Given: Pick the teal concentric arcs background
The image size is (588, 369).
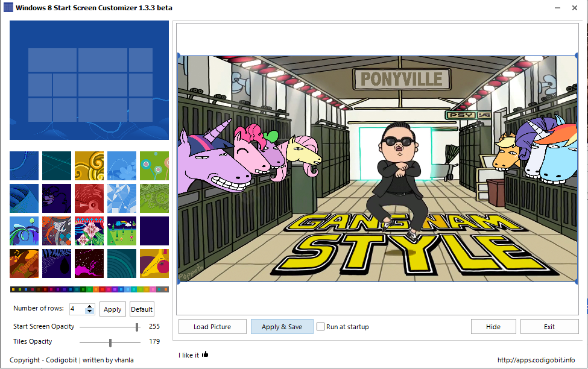Looking at the screenshot, I should click(122, 263).
